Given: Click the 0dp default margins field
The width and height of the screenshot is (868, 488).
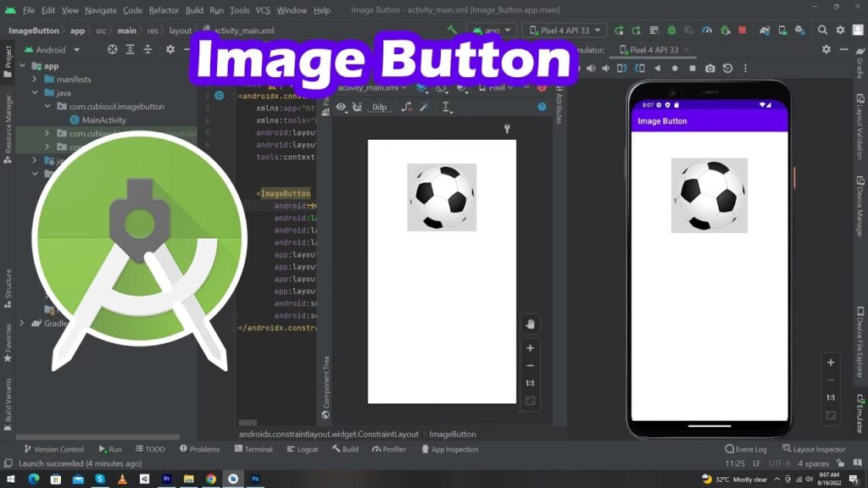Looking at the screenshot, I should point(379,107).
